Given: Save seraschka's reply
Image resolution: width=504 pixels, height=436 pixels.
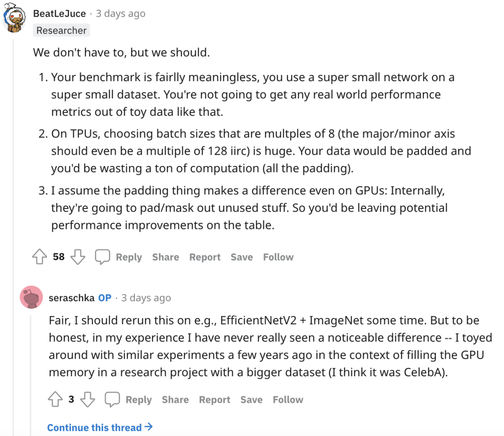Looking at the screenshot, I should pyautogui.click(x=252, y=400).
